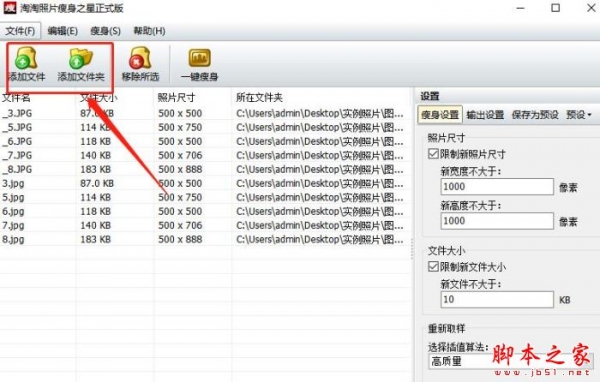Screen dimensions: 600x382
Task: Click the 183 KB size in 8.jpg row
Action: coord(95,239)
